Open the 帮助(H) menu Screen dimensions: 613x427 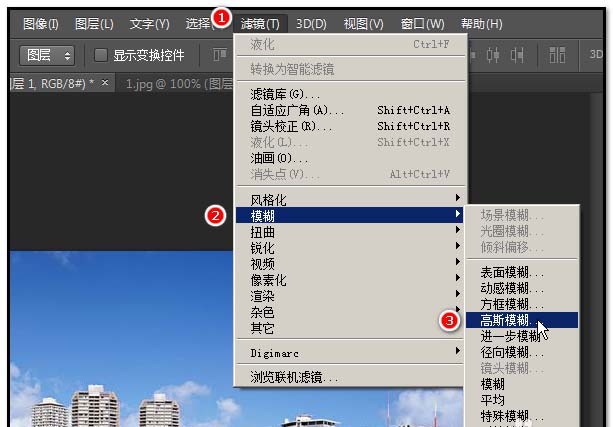481,24
